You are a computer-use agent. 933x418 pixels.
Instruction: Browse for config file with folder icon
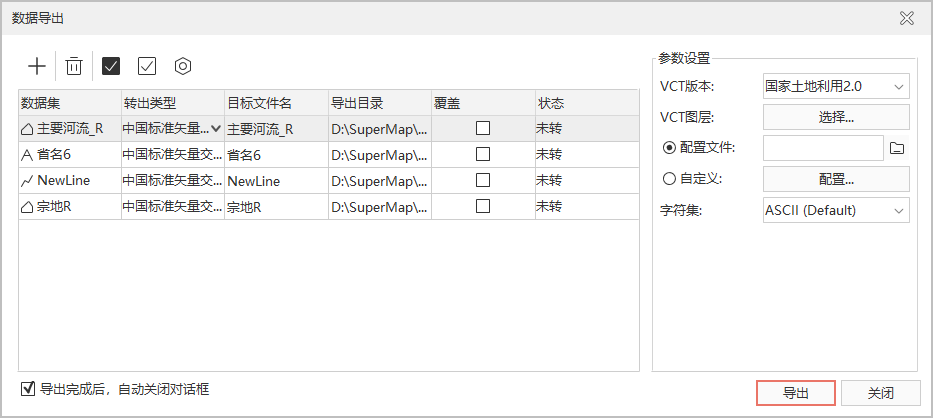pos(897,148)
